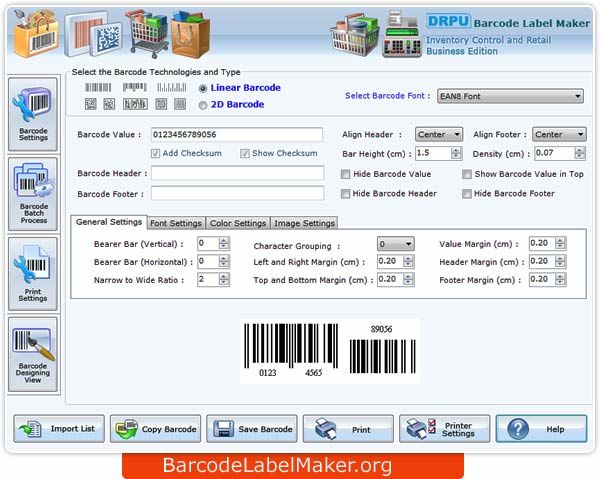Click the first linear barcode sample icon
Image resolution: width=600 pixels, height=479 pixels.
tap(98, 88)
